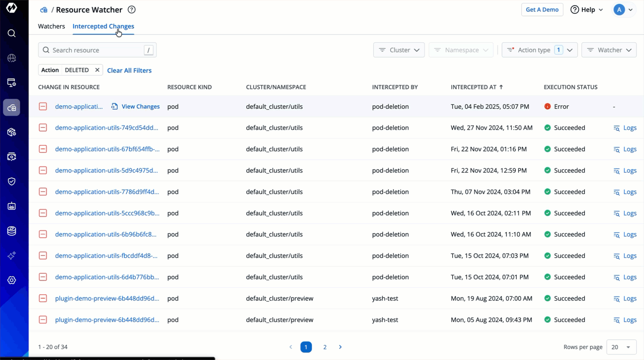Click the user avatar A icon
The height and width of the screenshot is (360, 644).
tap(619, 9)
